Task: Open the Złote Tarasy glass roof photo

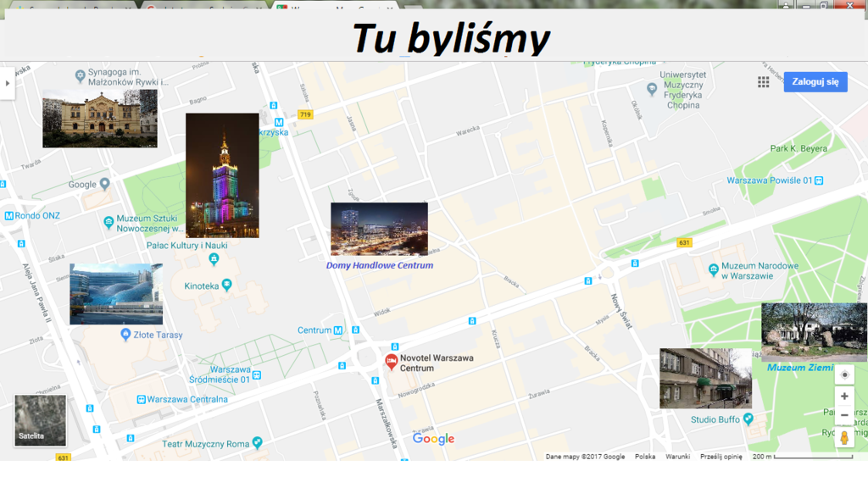Action: (x=116, y=294)
